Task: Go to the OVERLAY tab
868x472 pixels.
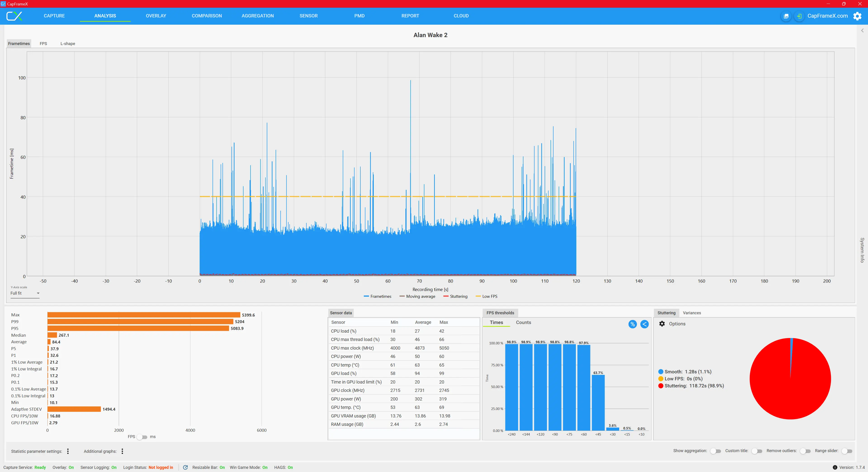Action: click(x=156, y=16)
